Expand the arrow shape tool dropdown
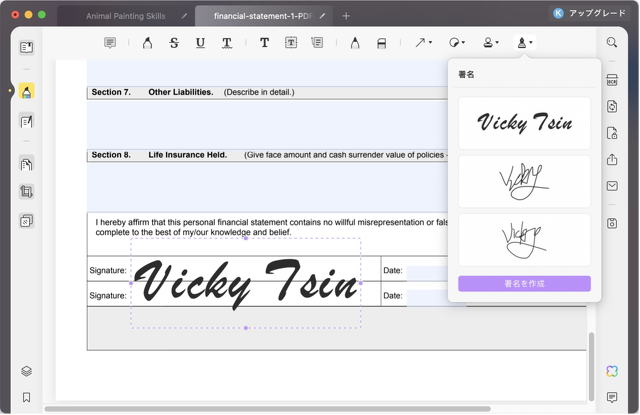640x415 pixels. [423, 43]
